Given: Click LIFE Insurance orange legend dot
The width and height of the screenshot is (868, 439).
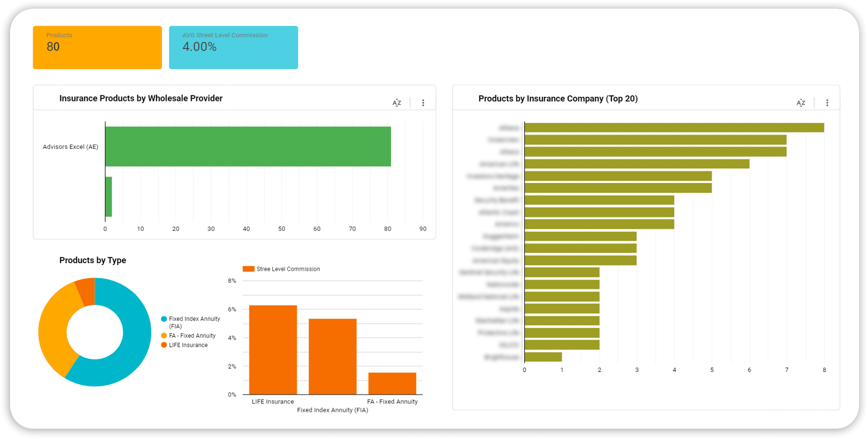Looking at the screenshot, I should [164, 345].
